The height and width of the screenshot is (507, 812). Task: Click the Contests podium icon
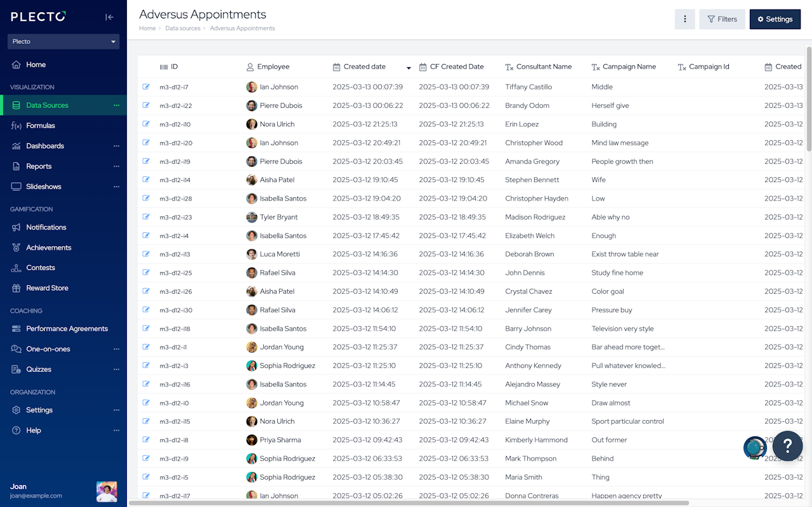pos(16,268)
